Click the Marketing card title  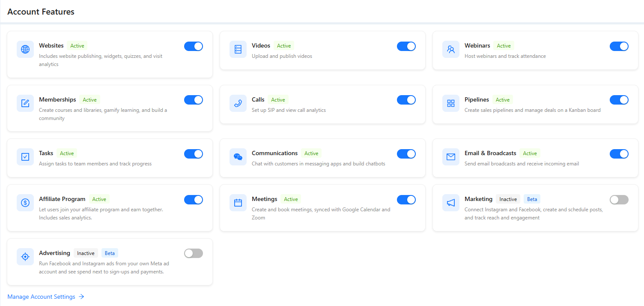(x=479, y=199)
